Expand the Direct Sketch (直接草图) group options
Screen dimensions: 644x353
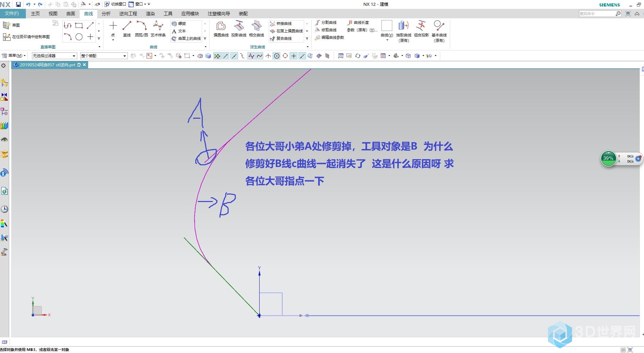coord(99,47)
